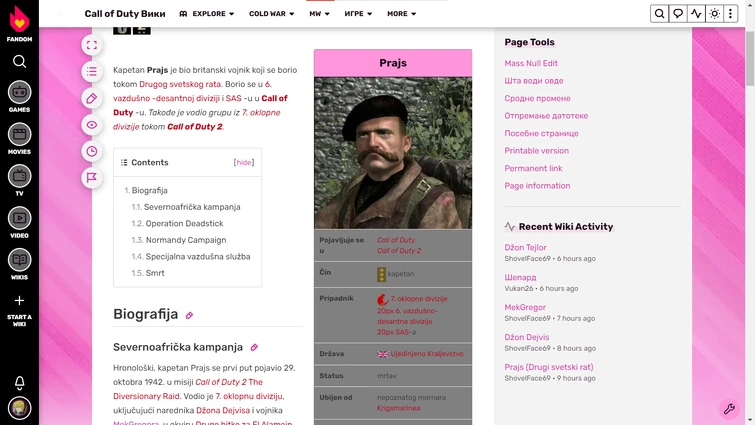Image resolution: width=755 pixels, height=425 pixels.
Task: Open the Discuss speech bubble icon
Action: pyautogui.click(x=677, y=13)
